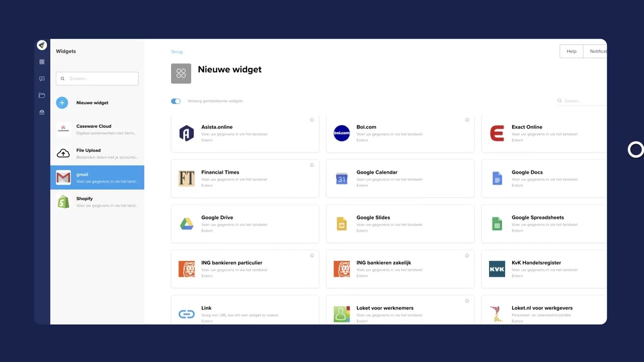Open the tasks checkmark icon in the rail
Viewport: 644px width, 362px height.
click(x=42, y=78)
